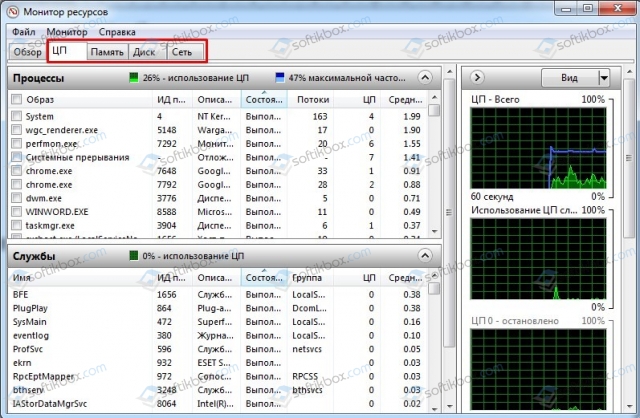640x418 pixels.
Task: Tick the WINWORD.EXE checkbox
Action: click(16, 211)
